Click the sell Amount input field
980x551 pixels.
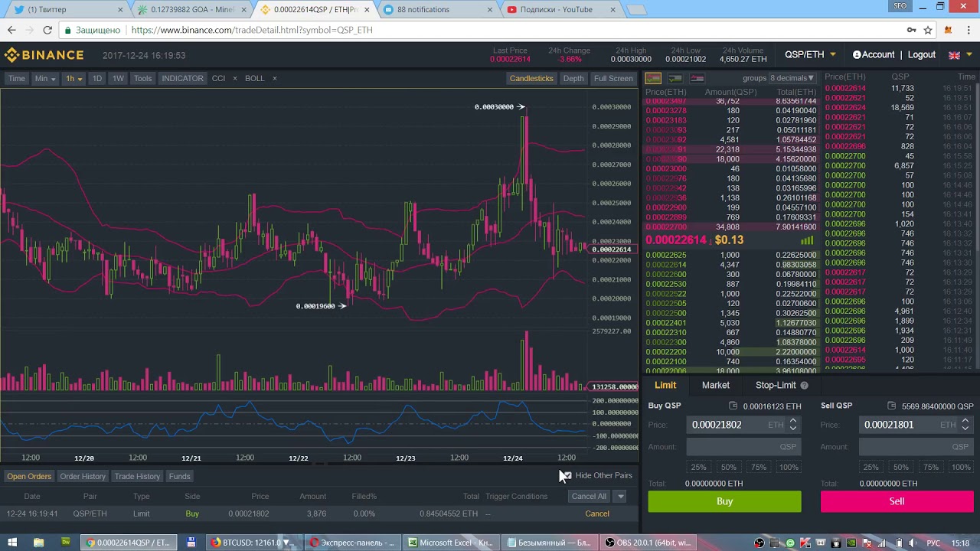[916, 446]
